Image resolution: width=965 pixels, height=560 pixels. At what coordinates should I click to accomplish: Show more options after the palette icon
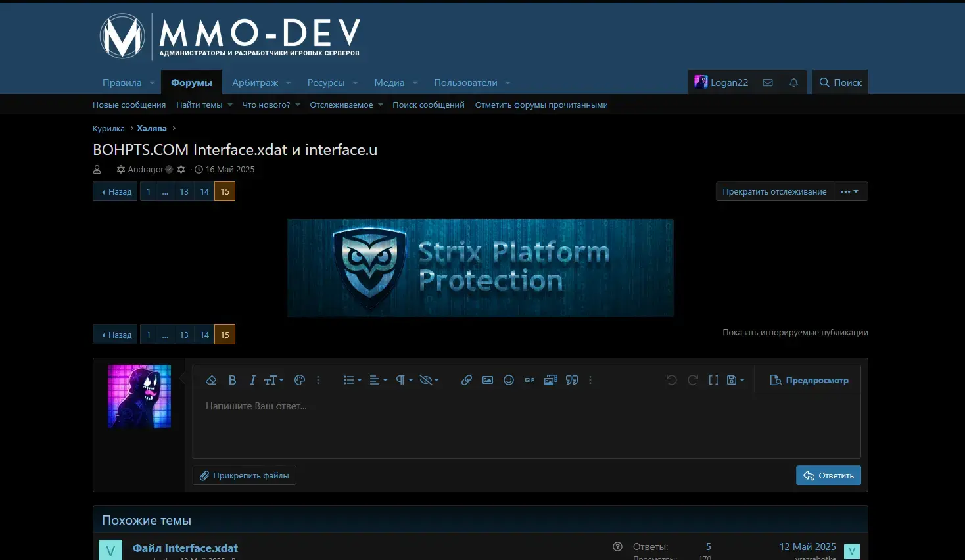318,380
